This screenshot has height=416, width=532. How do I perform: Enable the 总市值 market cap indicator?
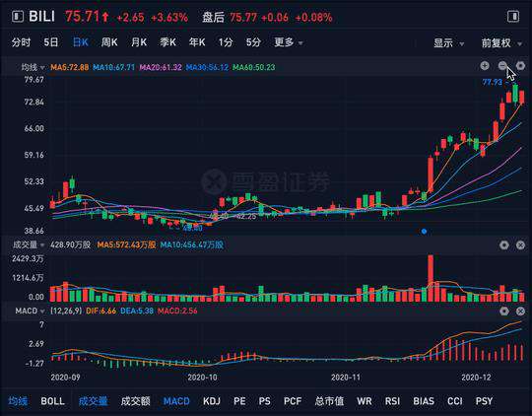pyautogui.click(x=329, y=401)
